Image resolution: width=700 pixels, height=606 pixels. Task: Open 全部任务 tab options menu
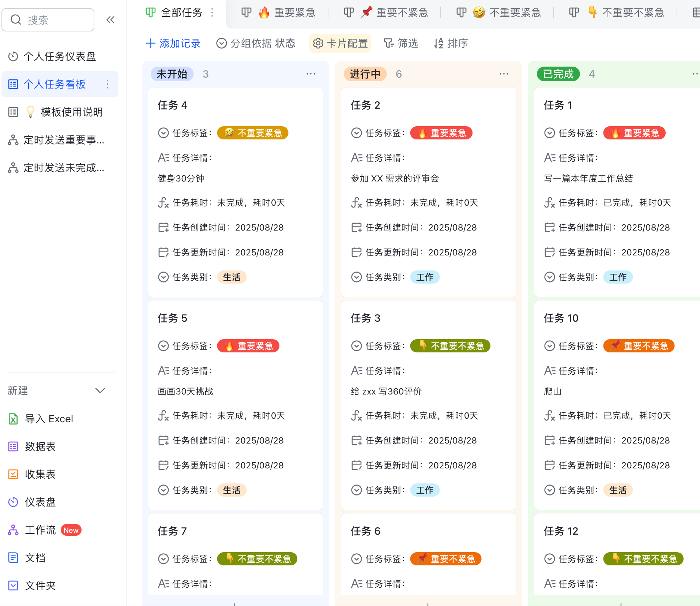pyautogui.click(x=212, y=13)
